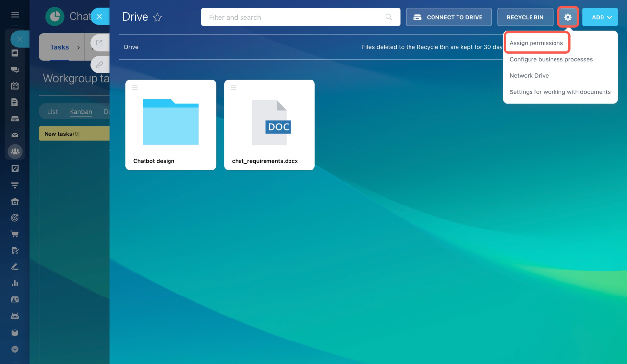Screen dimensions: 627x364
Task: Expand the ADD dropdown button
Action: pos(600,17)
